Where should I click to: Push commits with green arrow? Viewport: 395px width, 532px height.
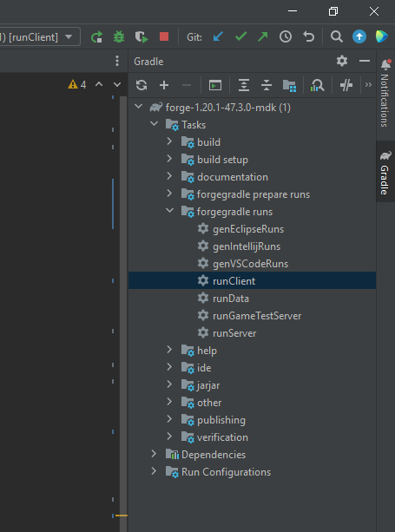tap(263, 36)
